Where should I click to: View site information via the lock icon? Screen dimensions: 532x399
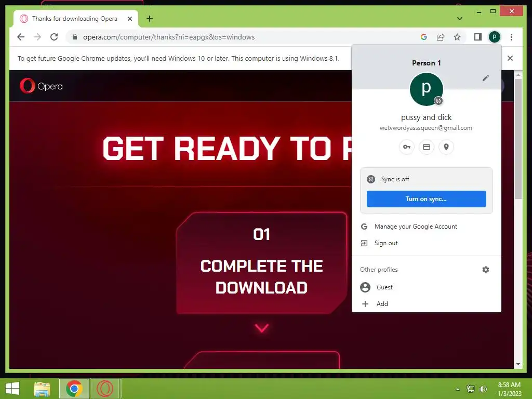75,37
